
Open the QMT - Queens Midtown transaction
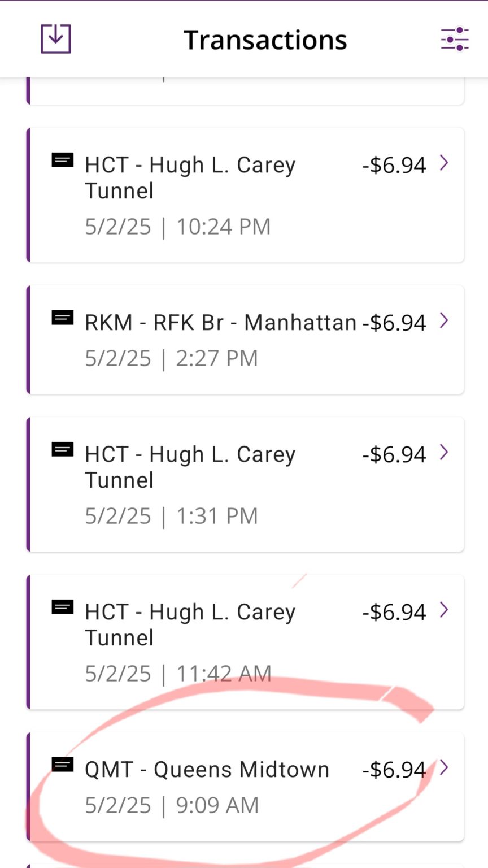[x=246, y=787]
